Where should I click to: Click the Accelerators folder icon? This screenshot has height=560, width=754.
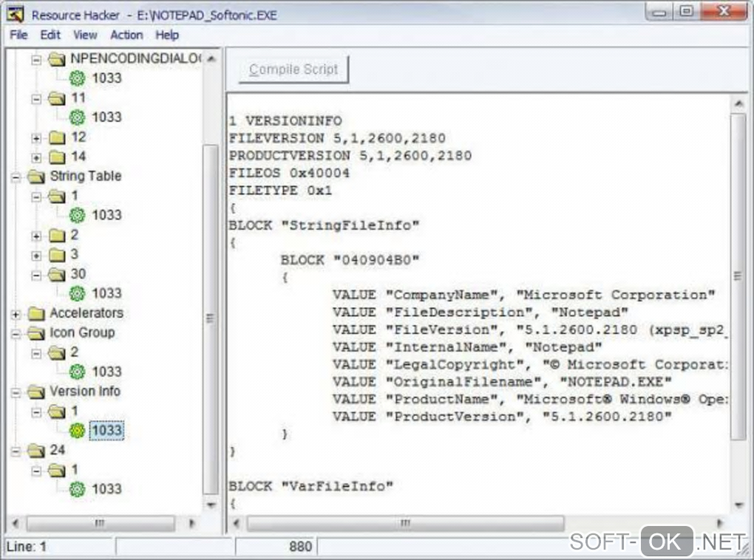pos(36,314)
